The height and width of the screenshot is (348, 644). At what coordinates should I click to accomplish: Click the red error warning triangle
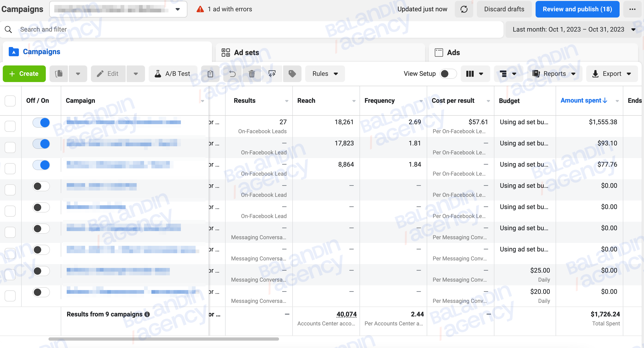click(x=200, y=9)
